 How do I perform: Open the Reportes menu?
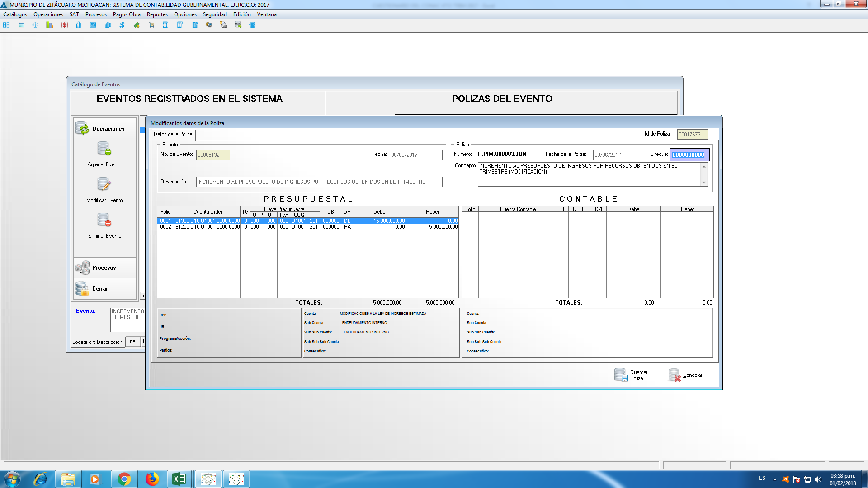click(x=157, y=14)
